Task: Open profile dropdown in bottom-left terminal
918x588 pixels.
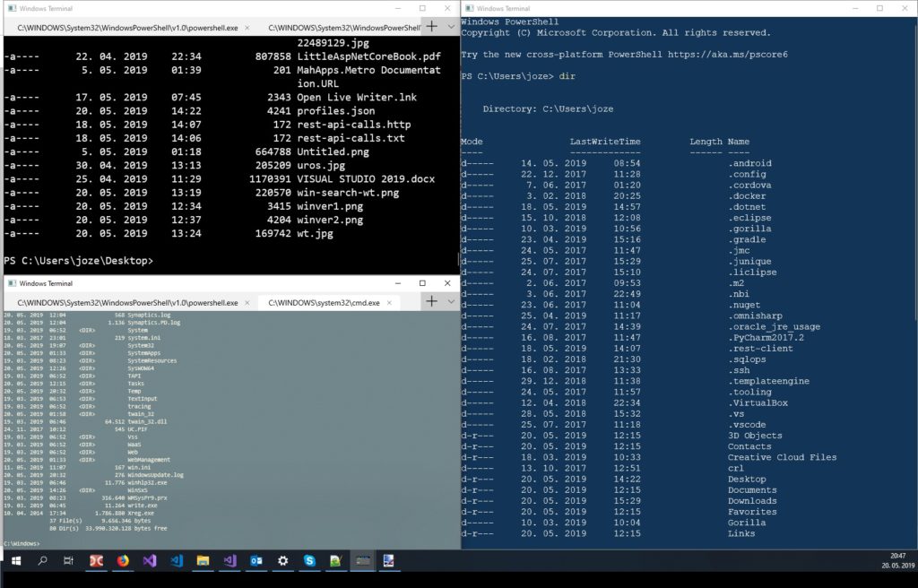Action: 451,301
